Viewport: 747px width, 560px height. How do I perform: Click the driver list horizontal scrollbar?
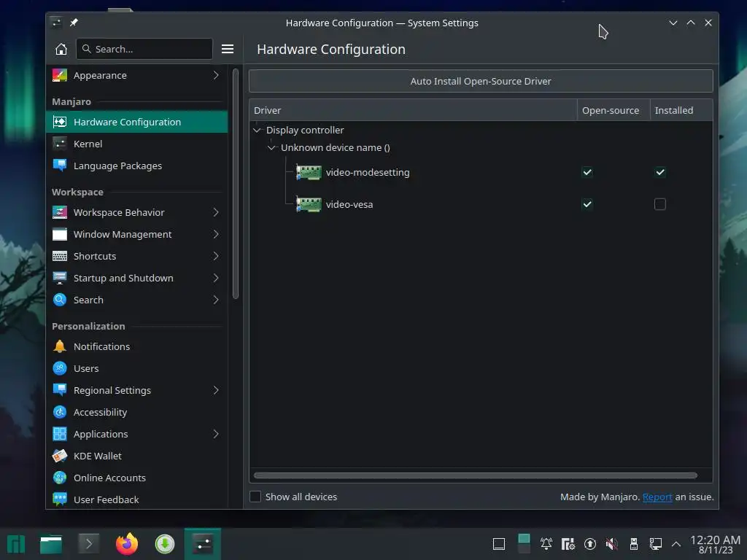(476, 475)
